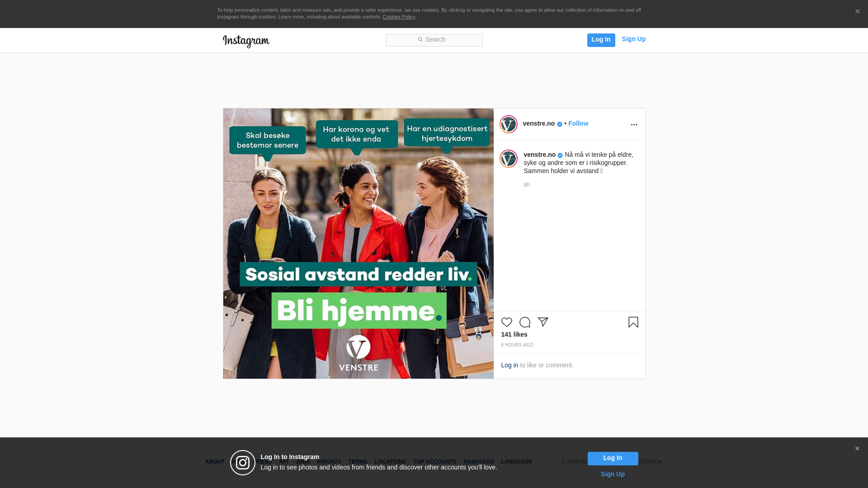The height and width of the screenshot is (488, 868).
Task: Click the 8 HOURS AGO timestamp
Action: coord(517,345)
